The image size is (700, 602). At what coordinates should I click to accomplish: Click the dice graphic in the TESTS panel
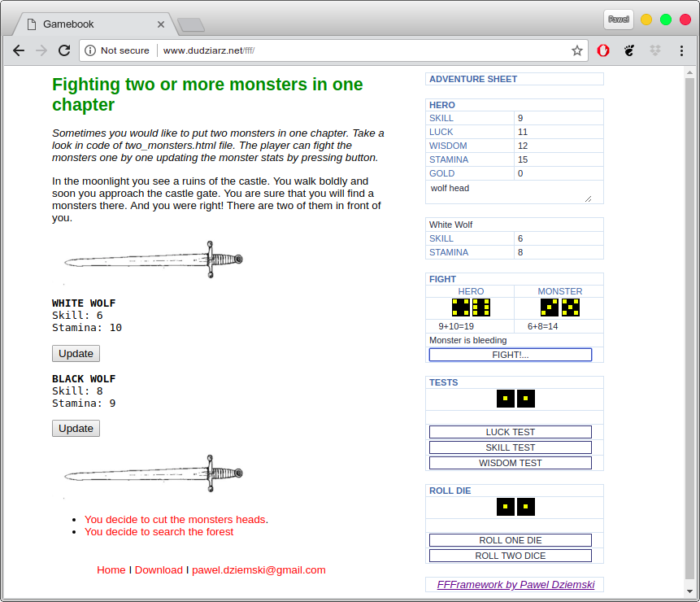514,399
